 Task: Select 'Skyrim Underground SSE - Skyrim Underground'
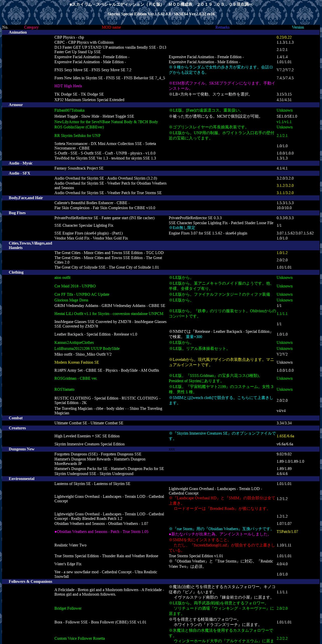[94, 474]
